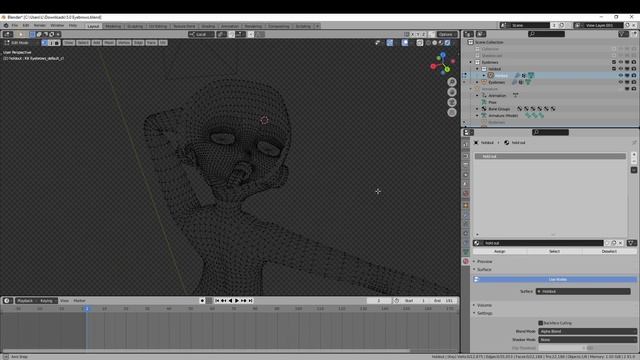This screenshot has width=640, height=360.
Task: Add a new material slot
Action: click(x=633, y=155)
